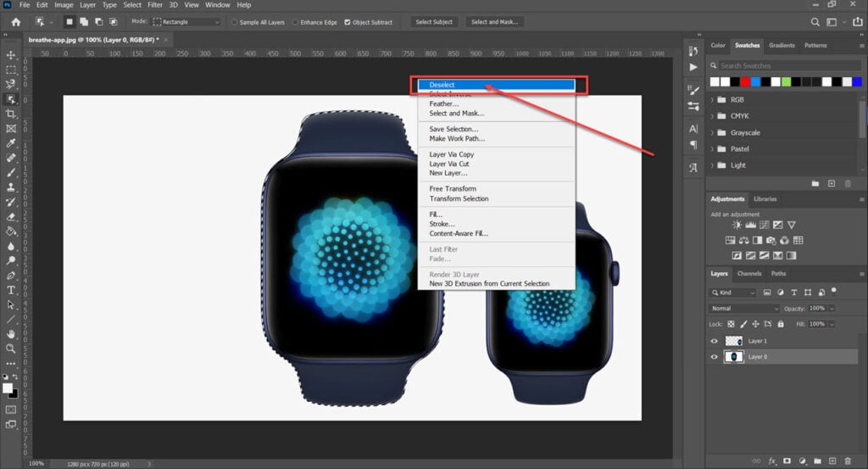Toggle Lock all padlock icon
868x469 pixels.
pyautogui.click(x=781, y=324)
